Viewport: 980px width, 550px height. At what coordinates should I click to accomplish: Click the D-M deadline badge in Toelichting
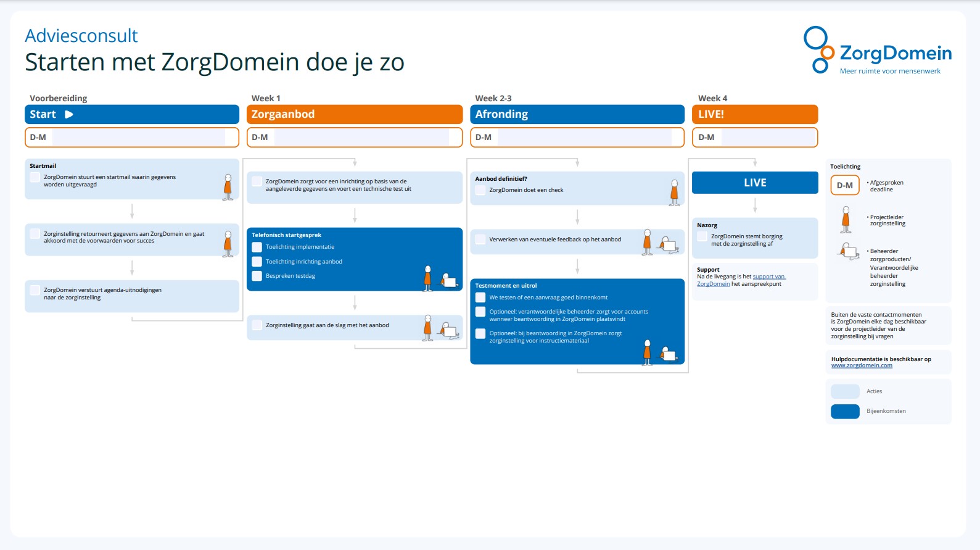pyautogui.click(x=845, y=185)
